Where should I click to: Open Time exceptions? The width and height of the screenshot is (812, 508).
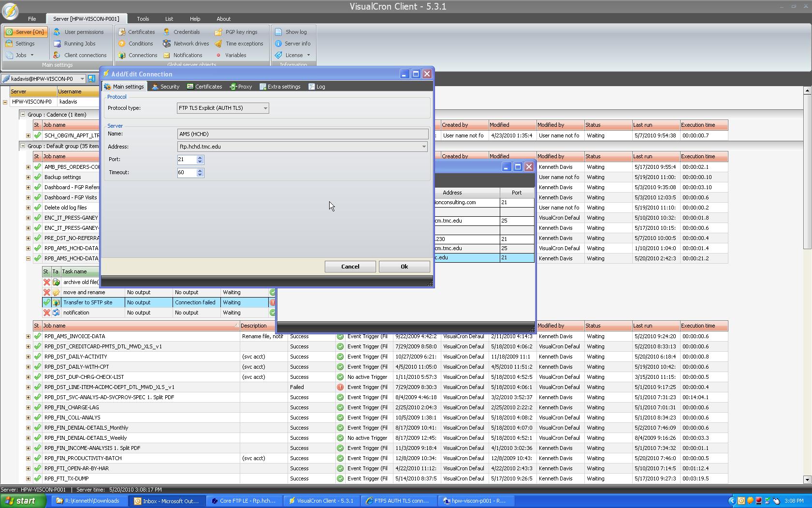pos(239,44)
